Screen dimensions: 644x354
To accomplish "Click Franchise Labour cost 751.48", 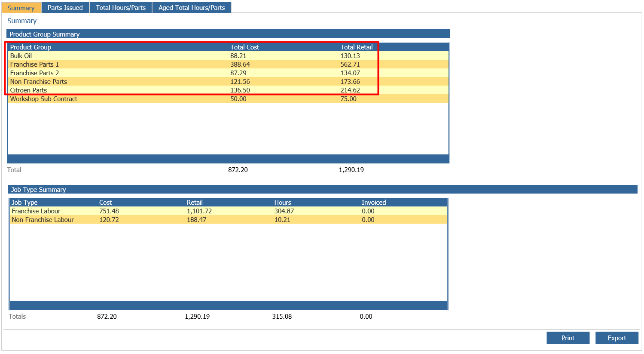I will coord(109,211).
